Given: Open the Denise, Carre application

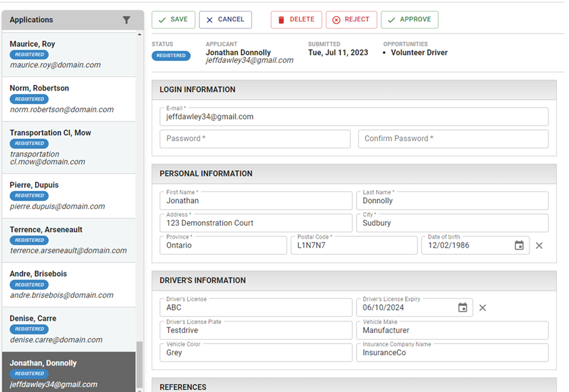Looking at the screenshot, I should [x=69, y=329].
